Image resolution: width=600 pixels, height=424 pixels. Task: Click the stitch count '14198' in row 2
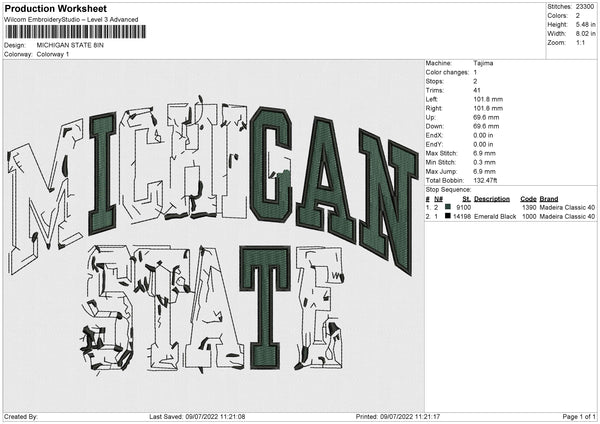pos(462,217)
